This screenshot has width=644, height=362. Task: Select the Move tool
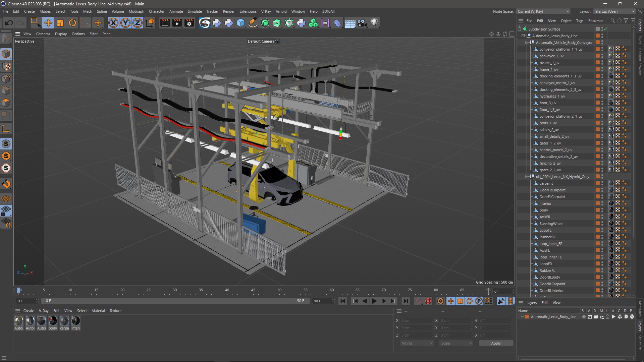pyautogui.click(x=48, y=23)
